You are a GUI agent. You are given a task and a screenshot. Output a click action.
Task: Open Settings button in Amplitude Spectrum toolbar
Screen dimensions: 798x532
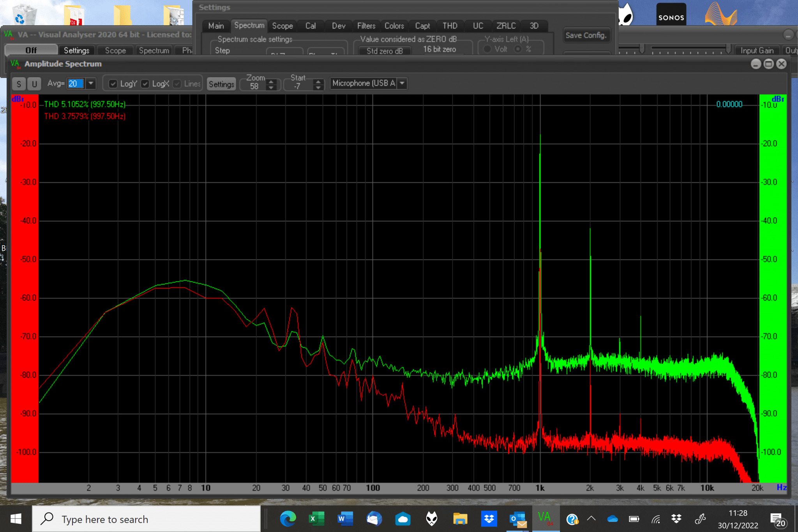coord(221,84)
